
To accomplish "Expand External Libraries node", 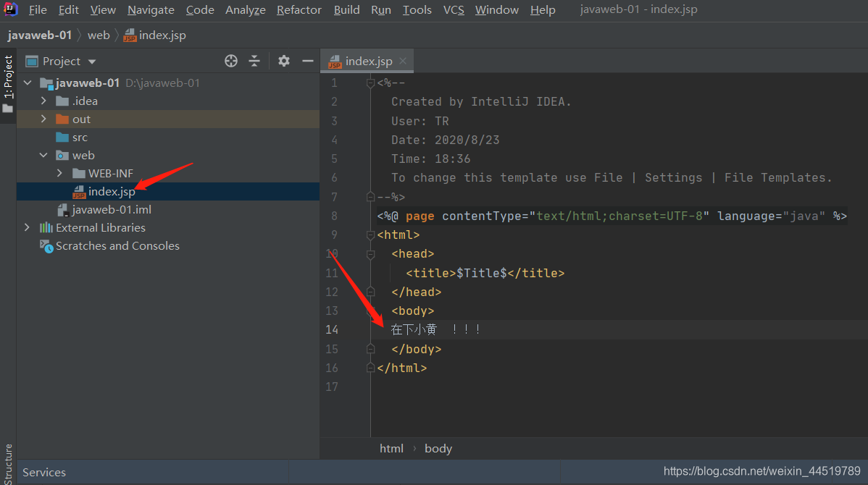I will pyautogui.click(x=27, y=227).
